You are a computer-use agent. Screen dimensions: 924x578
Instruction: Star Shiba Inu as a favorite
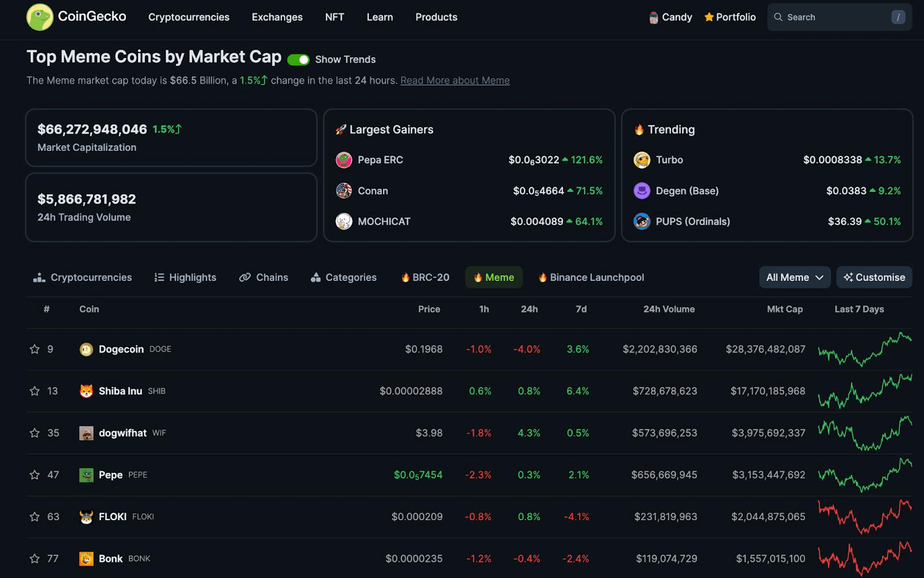(x=35, y=391)
